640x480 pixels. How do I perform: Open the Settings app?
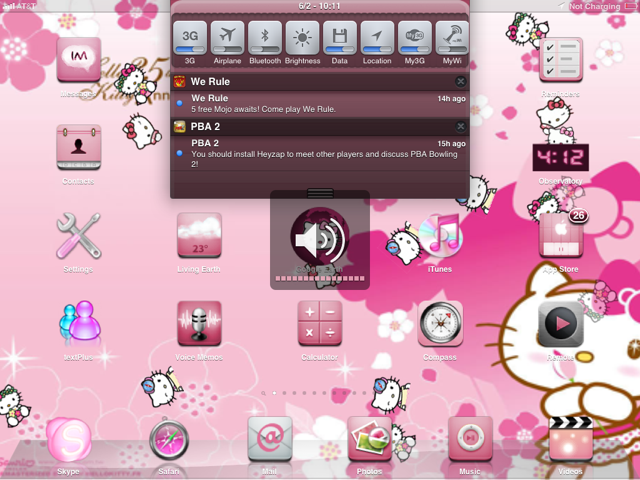[79, 236]
